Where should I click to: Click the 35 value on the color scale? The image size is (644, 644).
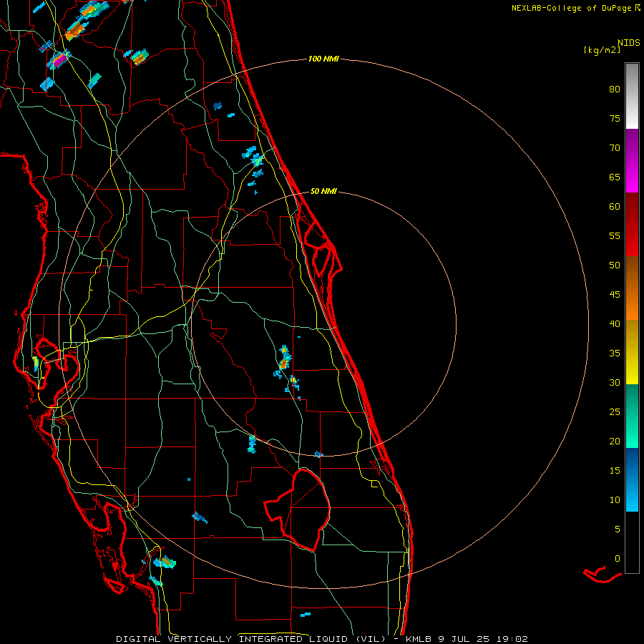(615, 353)
